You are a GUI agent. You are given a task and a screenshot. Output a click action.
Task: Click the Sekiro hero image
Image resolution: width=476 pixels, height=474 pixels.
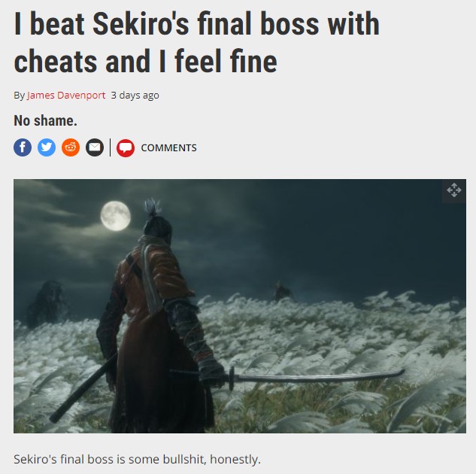point(240,306)
